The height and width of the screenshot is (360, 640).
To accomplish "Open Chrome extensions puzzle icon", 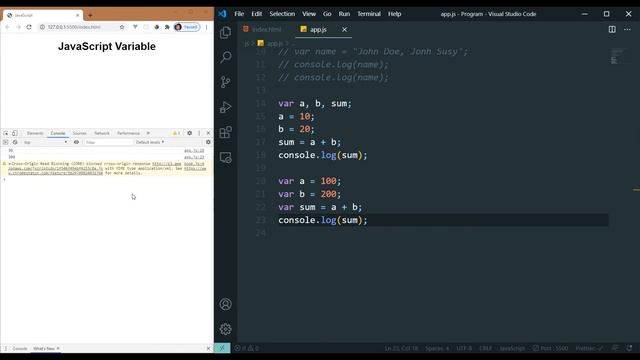I will 167,27.
